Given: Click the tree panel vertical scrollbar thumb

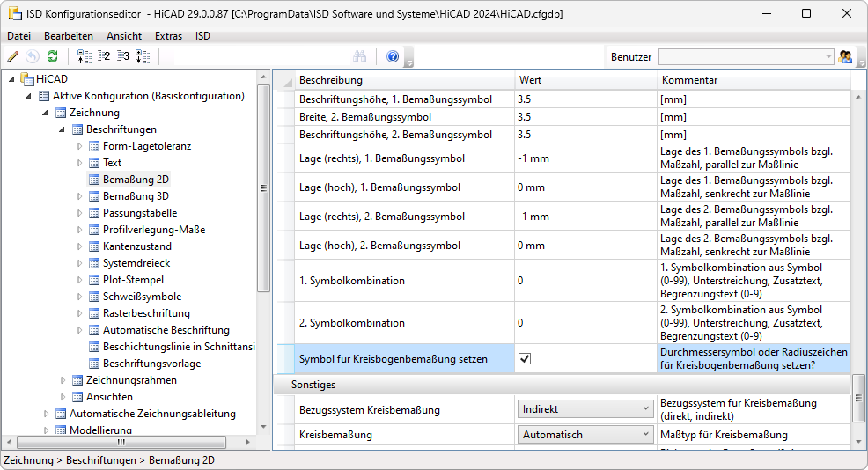Looking at the screenshot, I should [263, 188].
